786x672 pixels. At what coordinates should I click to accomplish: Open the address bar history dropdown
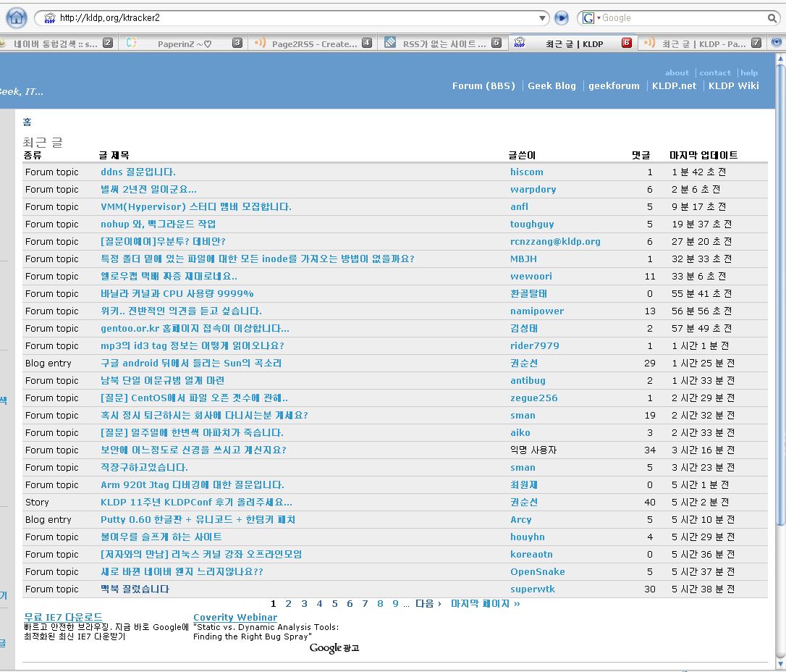coord(542,18)
